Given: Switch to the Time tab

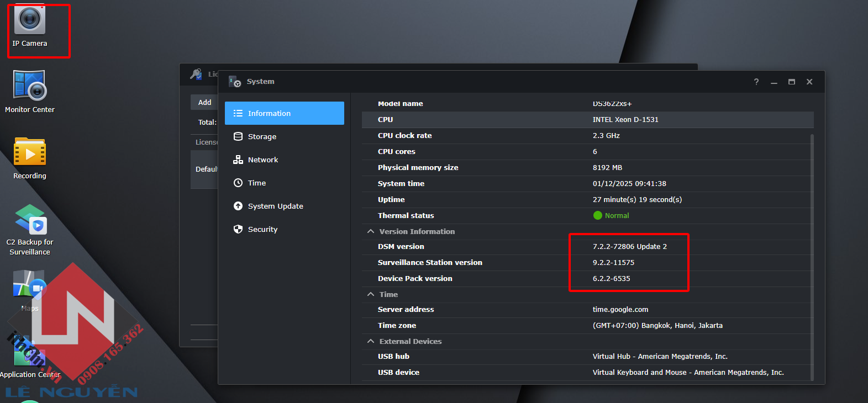Looking at the screenshot, I should pyautogui.click(x=285, y=183).
